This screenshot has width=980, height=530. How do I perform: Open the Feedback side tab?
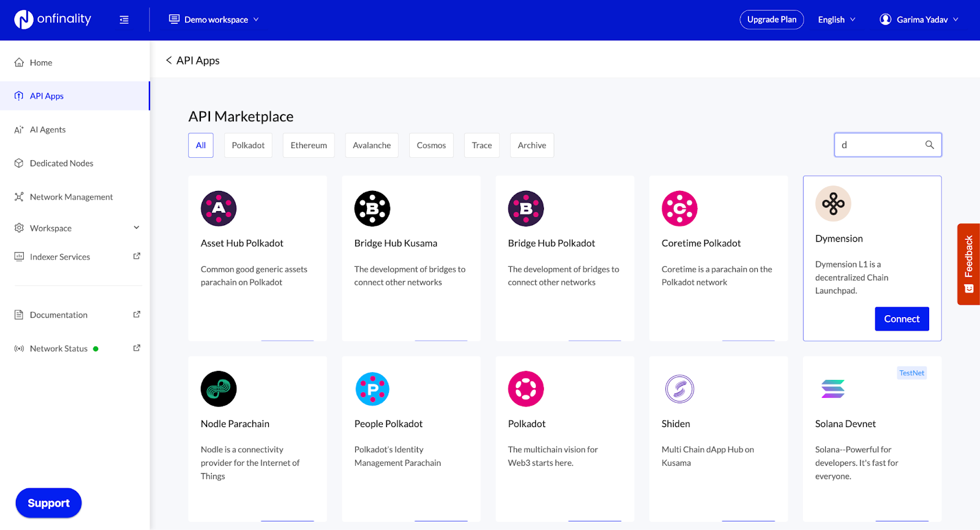tap(969, 264)
